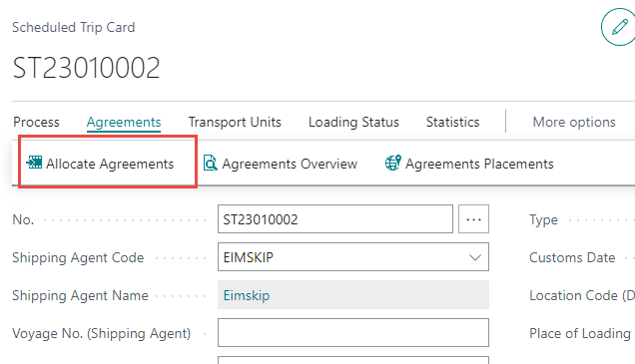Open the Eimskip shipping agent link
635x364 pixels.
coord(247,295)
